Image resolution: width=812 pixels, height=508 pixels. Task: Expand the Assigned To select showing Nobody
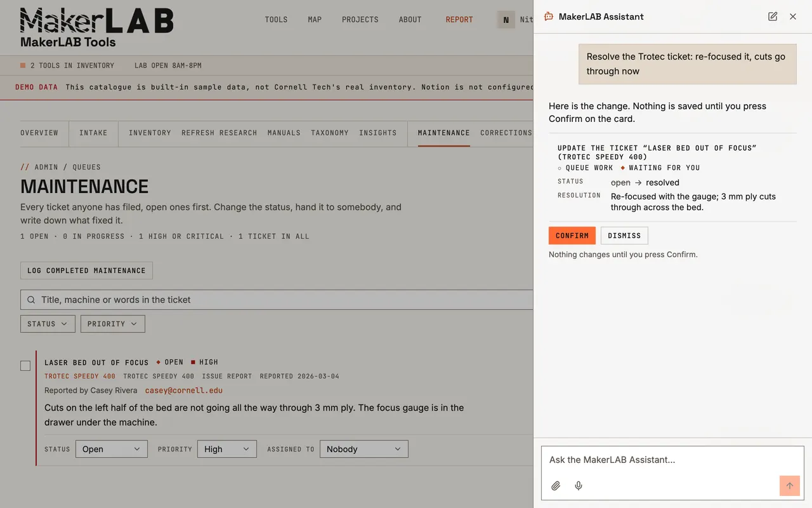(364, 449)
